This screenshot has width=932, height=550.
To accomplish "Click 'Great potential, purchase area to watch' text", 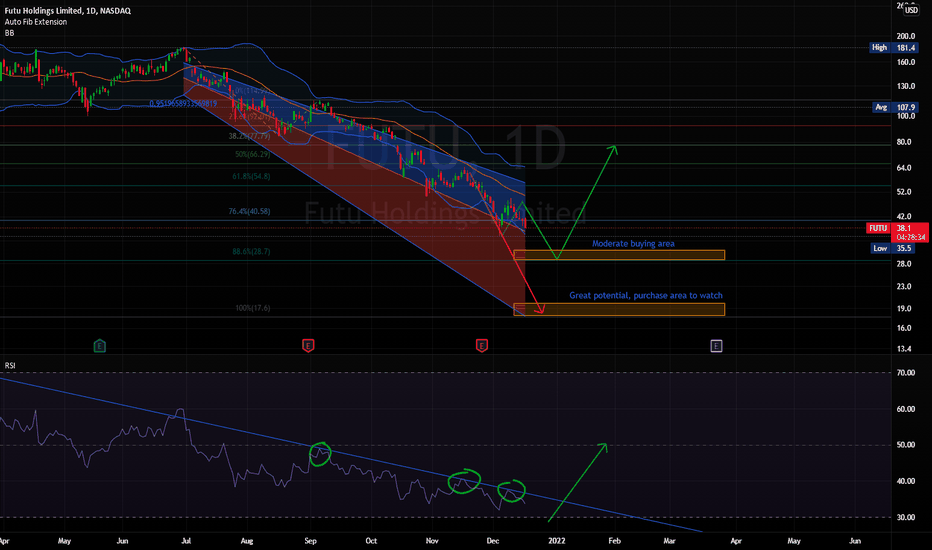I will (x=646, y=296).
